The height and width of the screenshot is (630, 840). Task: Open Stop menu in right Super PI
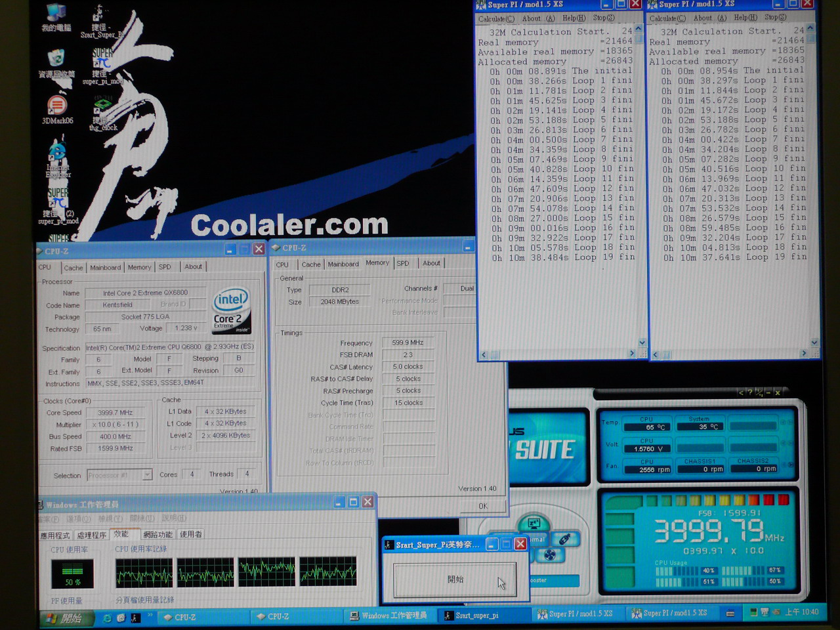pyautogui.click(x=774, y=18)
